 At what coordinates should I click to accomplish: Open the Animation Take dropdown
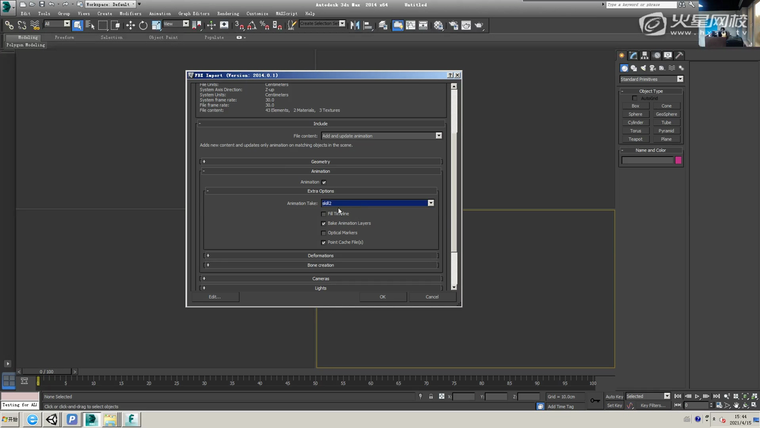(x=431, y=203)
